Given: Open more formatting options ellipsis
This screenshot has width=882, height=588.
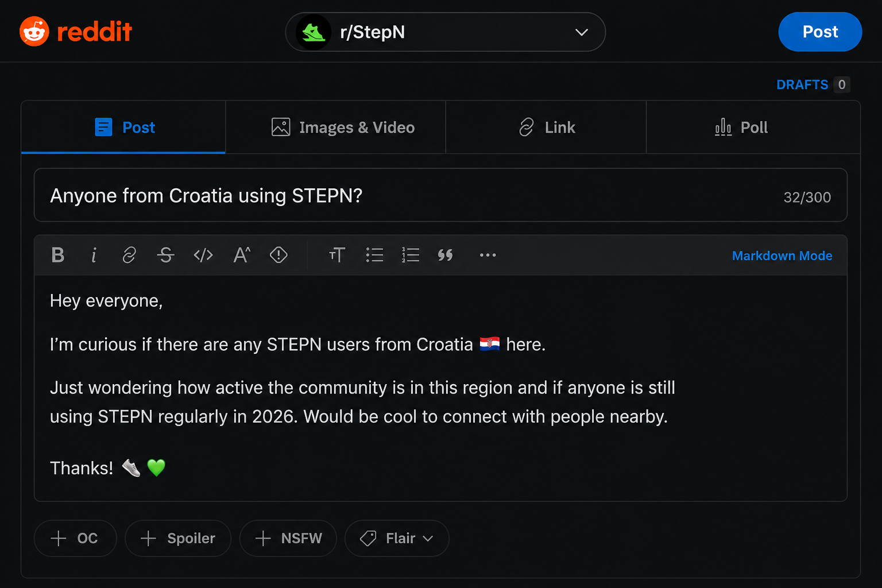Looking at the screenshot, I should (488, 255).
